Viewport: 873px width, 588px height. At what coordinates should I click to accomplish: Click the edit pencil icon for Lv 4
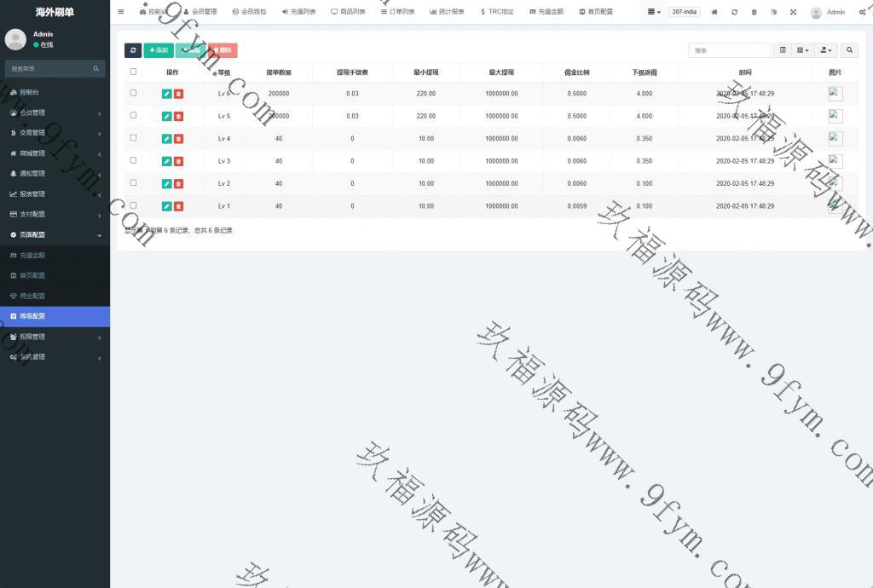pos(166,139)
